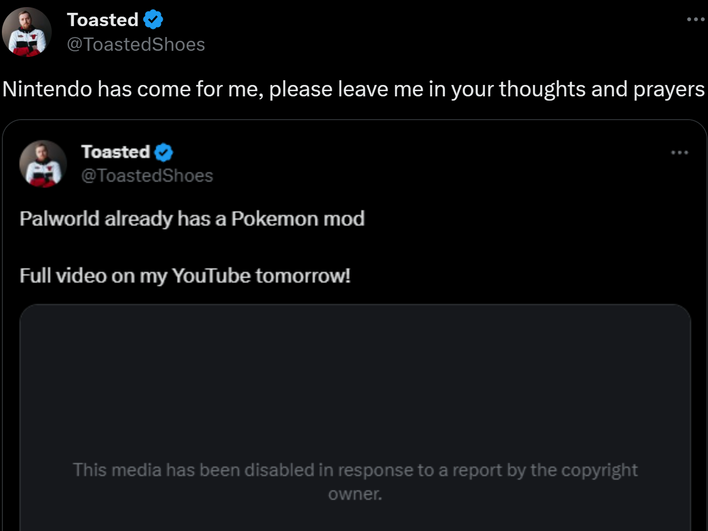This screenshot has width=708, height=531.
Task: Click the word "owner." in the copyright notice
Action: pos(355,494)
